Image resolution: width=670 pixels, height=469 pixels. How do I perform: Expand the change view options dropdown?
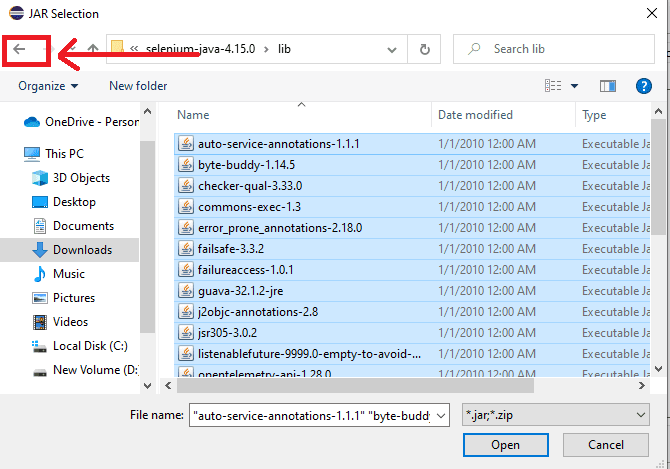(573, 86)
